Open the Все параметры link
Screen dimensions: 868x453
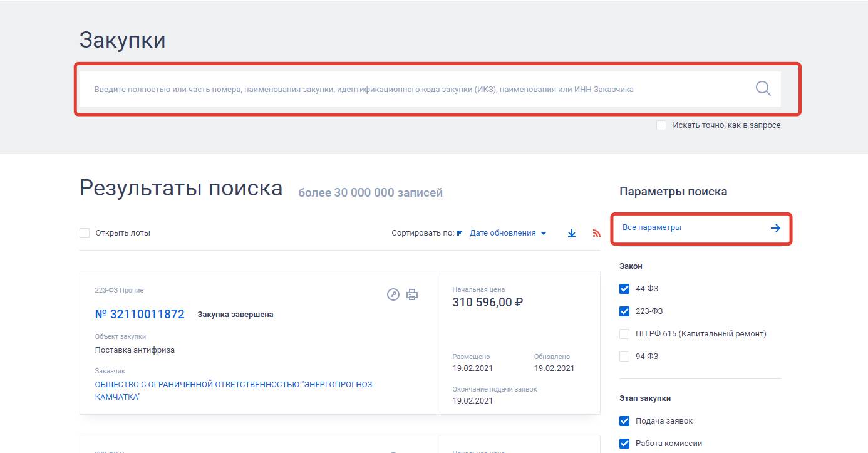coord(651,227)
